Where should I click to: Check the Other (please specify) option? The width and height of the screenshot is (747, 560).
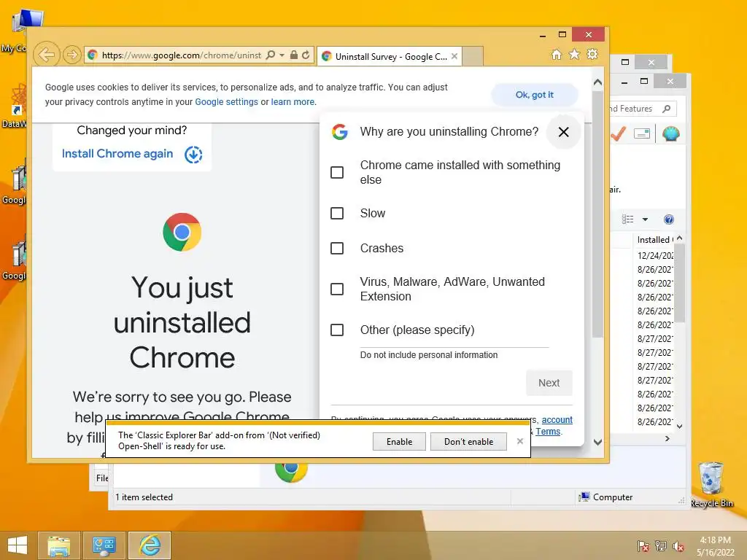coord(337,330)
